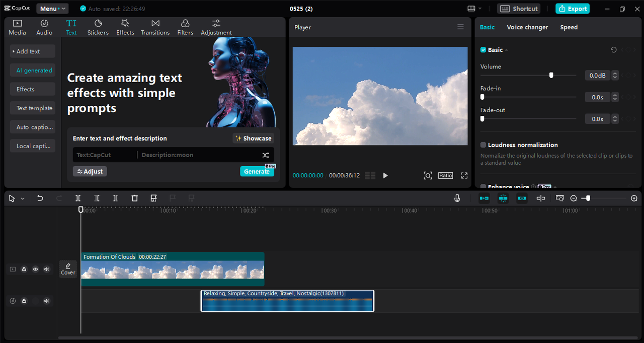This screenshot has height=343, width=644.
Task: Enable the Enhance voice checkbox
Action: (x=483, y=187)
